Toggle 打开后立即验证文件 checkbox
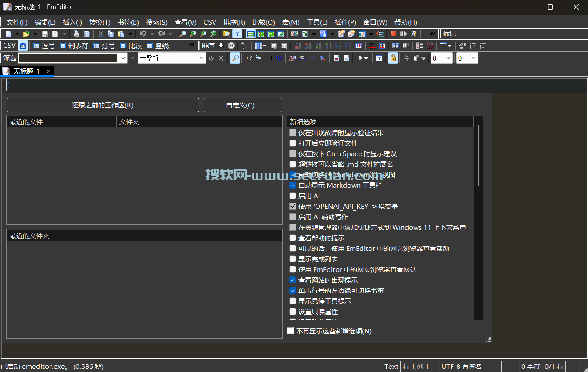The width and height of the screenshot is (588, 372). point(293,143)
